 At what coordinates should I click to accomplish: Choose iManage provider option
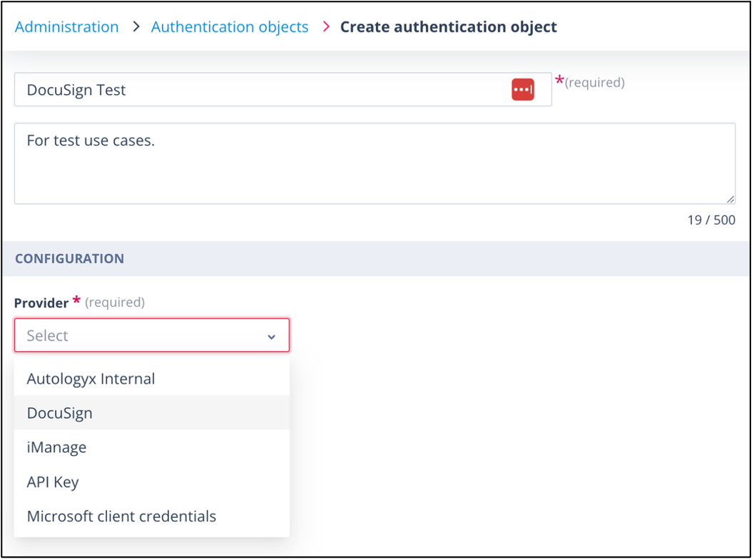point(152,447)
